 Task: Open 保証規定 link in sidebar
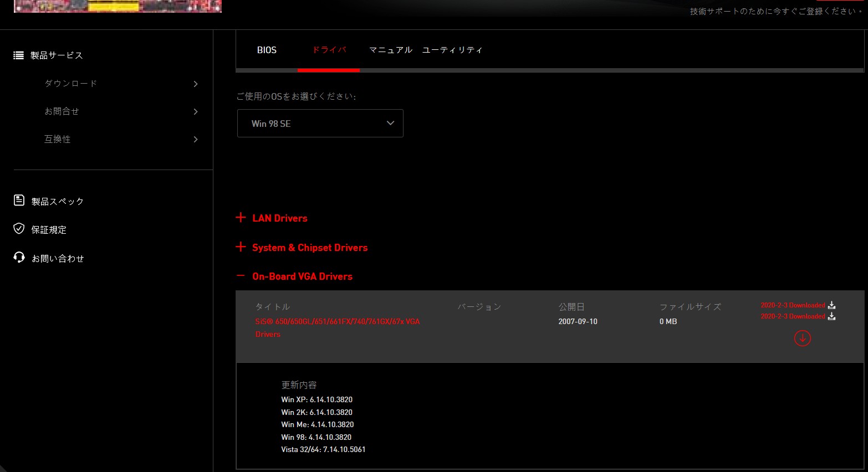49,229
